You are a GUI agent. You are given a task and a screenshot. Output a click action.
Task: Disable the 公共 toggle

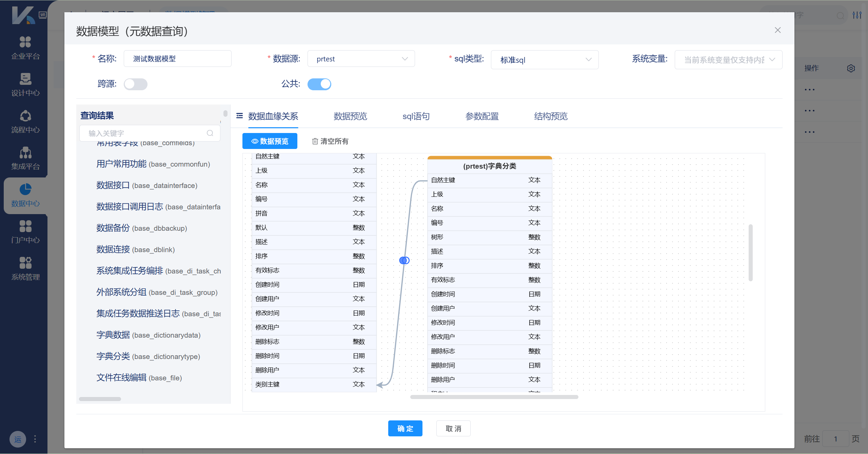coord(319,84)
